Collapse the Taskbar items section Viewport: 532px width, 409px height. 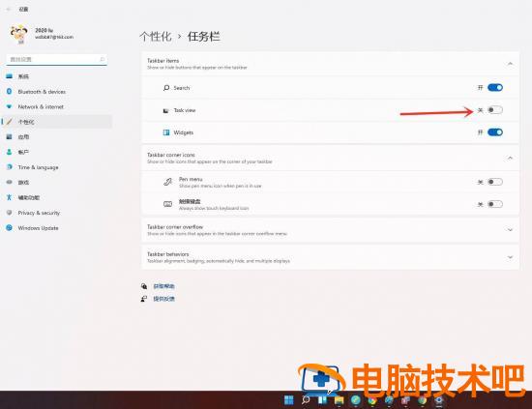click(510, 64)
